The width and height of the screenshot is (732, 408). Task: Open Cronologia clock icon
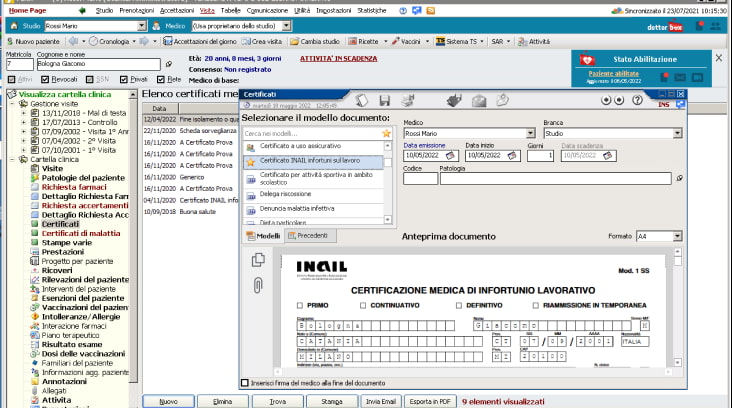93,42
